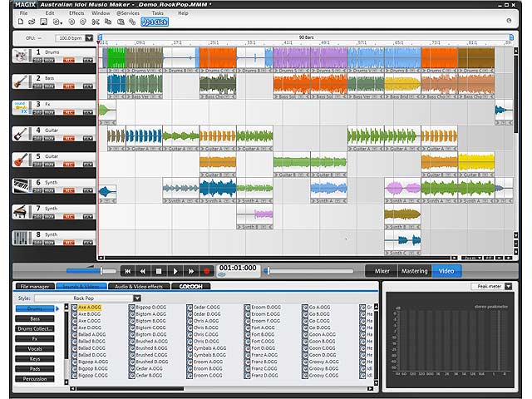Open the Peak meter dropdown
The image size is (532, 399).
point(508,286)
